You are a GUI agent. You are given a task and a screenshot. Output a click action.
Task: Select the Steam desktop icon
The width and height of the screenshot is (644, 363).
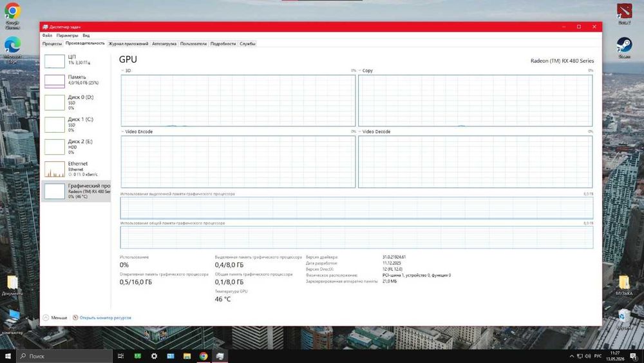[x=624, y=47]
